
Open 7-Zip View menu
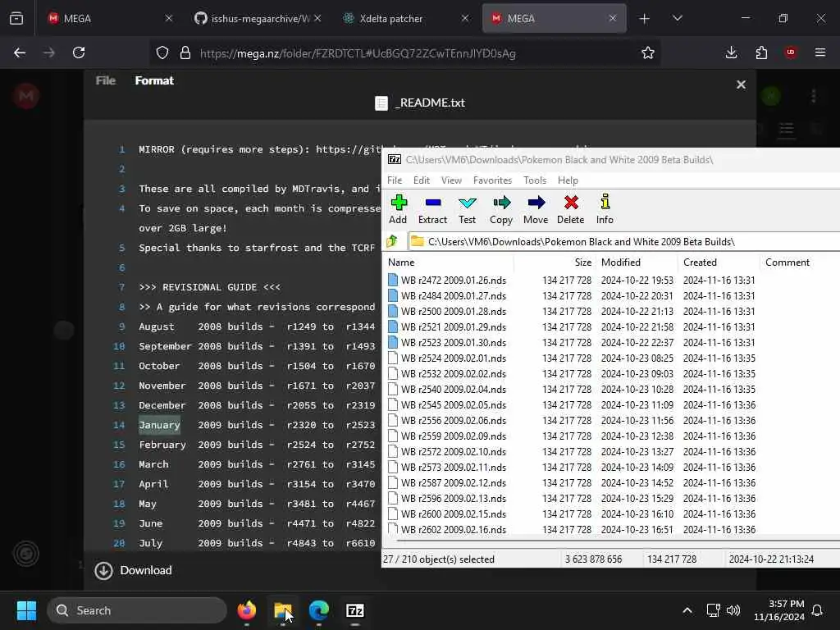coord(452,180)
